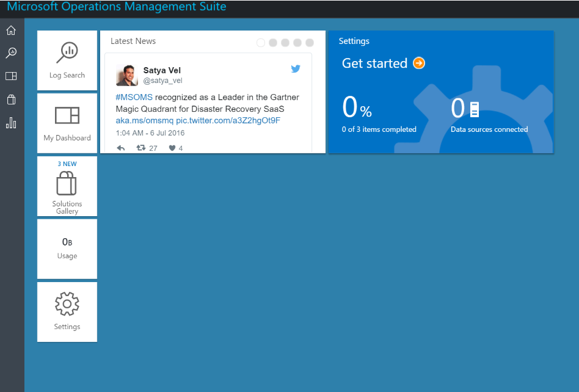
Task: Open the aka.ms/omsmq link
Action: [144, 120]
